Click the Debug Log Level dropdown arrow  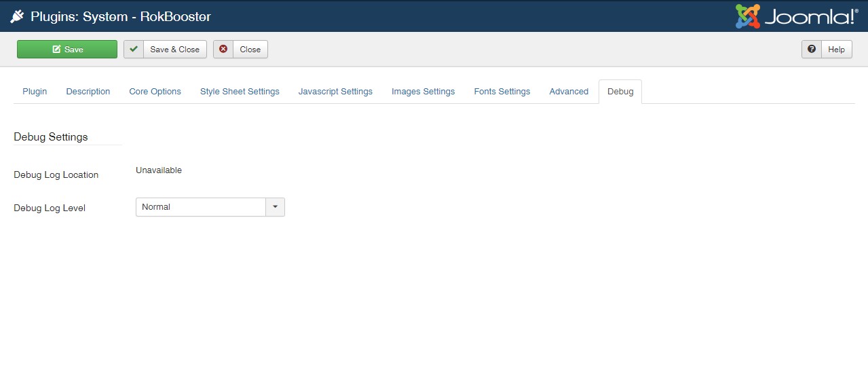point(275,207)
